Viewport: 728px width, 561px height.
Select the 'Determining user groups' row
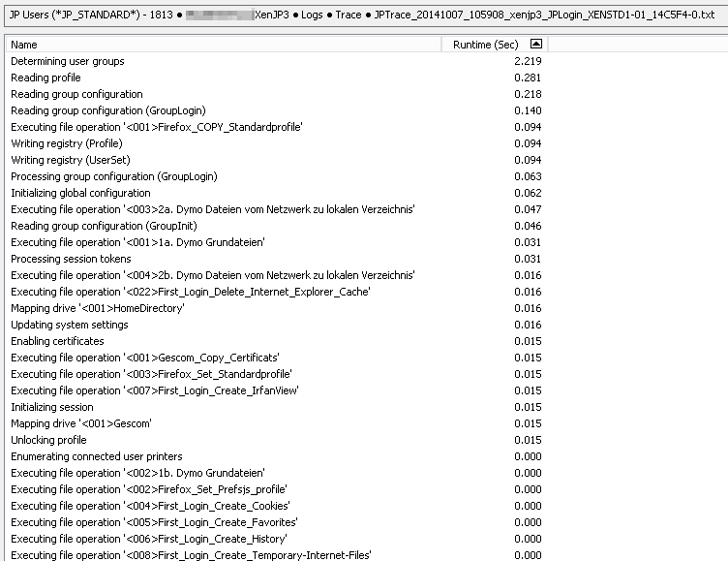coord(68,61)
